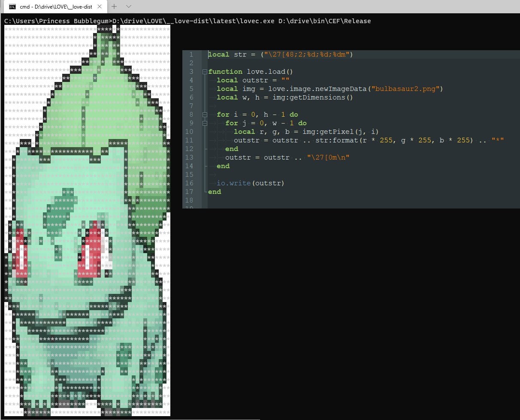
Task: Click the final 'end' keyword on line 17
Action: [x=215, y=192]
